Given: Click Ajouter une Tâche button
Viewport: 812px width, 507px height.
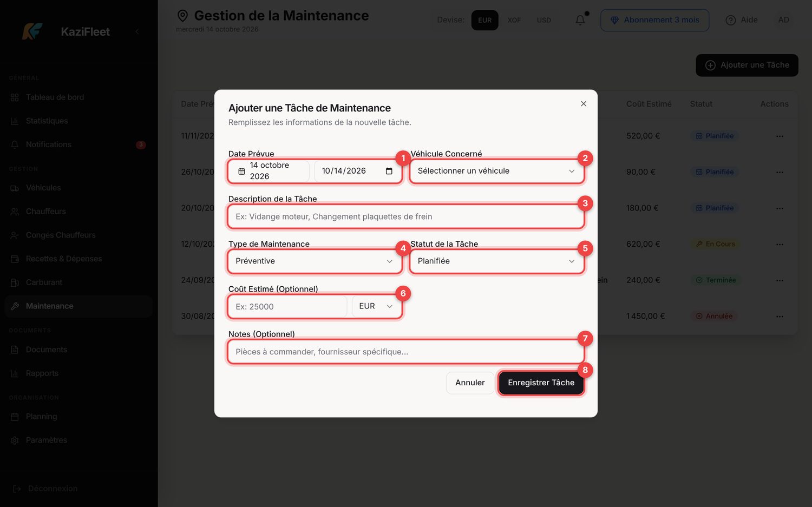Looking at the screenshot, I should (747, 65).
